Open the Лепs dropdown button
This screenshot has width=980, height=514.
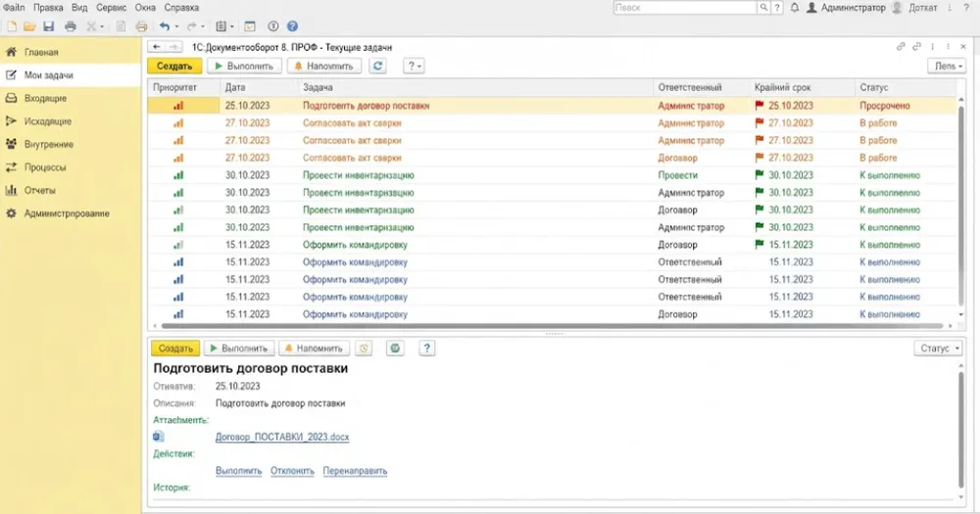(x=947, y=66)
